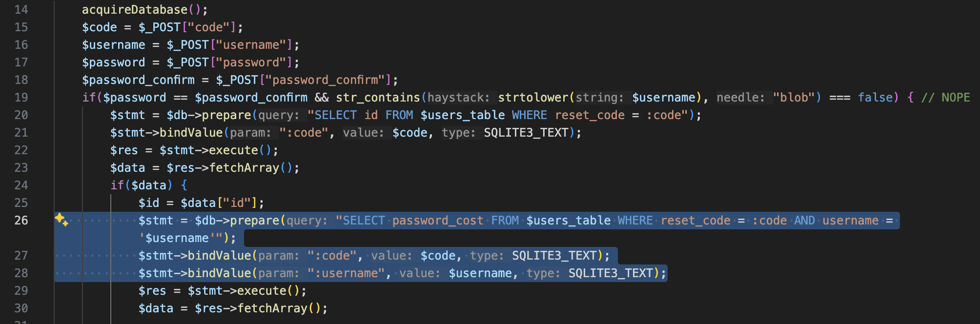This screenshot has width=980, height=324.
Task: Select line number 19 in the gutter
Action: [21, 98]
